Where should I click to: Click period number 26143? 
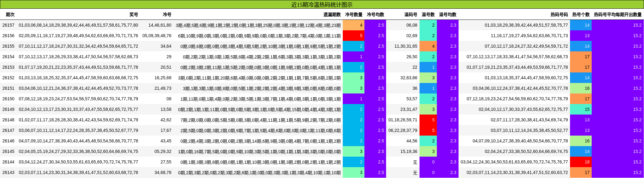point(8,172)
